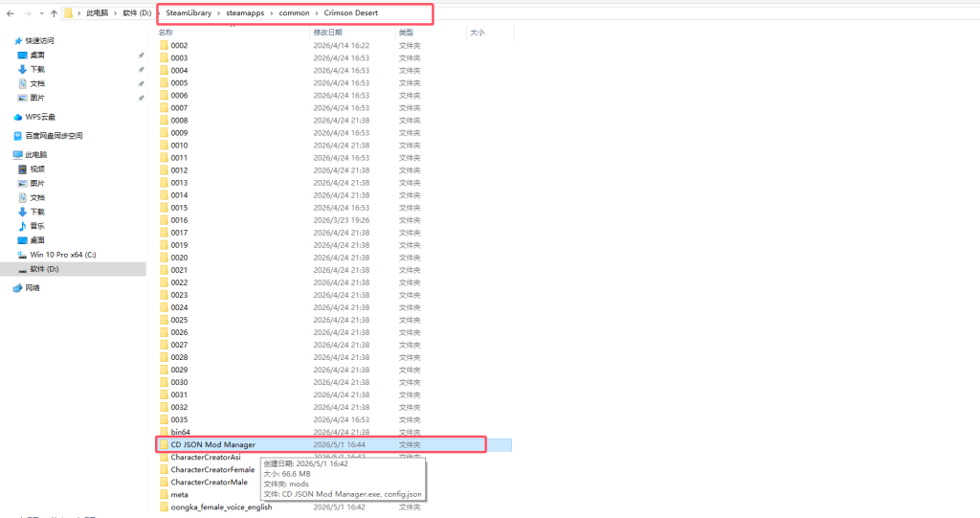Jump to steamapps in the address path
Screen dimensions: 980x518
click(x=245, y=13)
